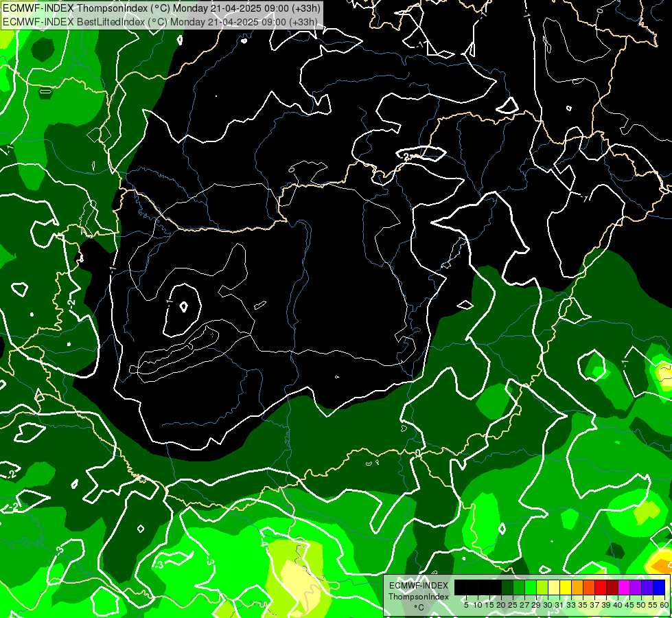Click the bright red 37–39 legend swatch

coord(601,588)
